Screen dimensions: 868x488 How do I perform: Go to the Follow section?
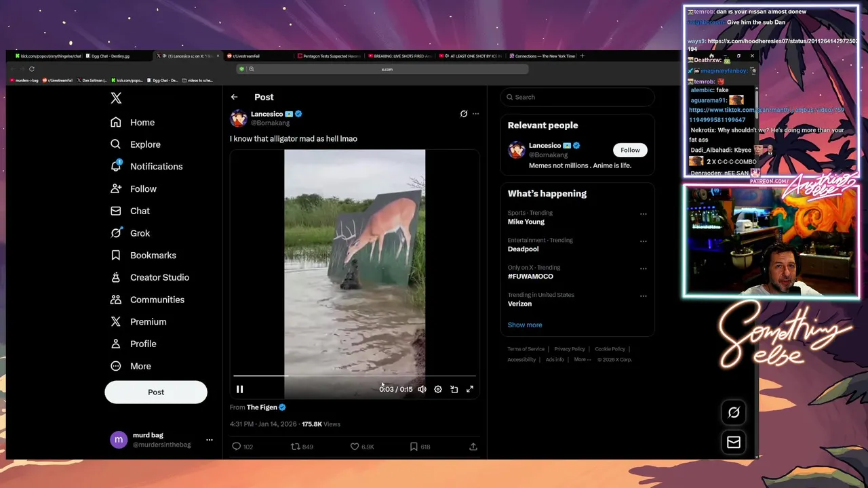tap(134, 189)
